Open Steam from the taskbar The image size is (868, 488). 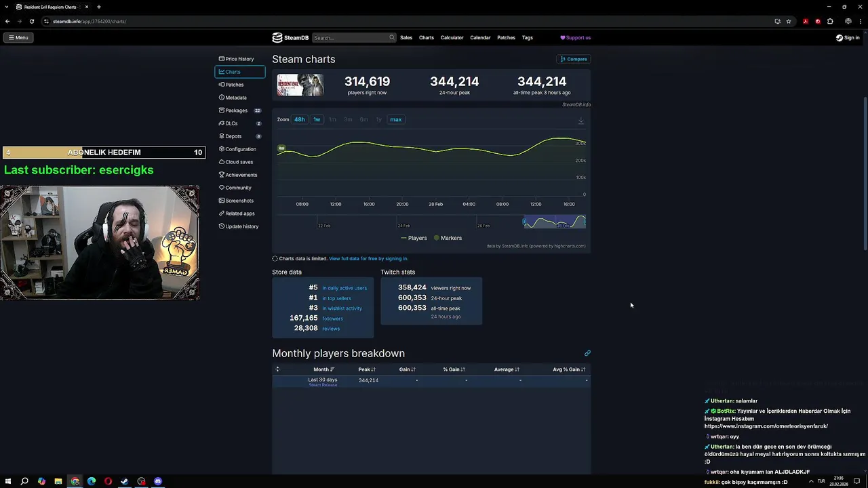[x=125, y=481]
